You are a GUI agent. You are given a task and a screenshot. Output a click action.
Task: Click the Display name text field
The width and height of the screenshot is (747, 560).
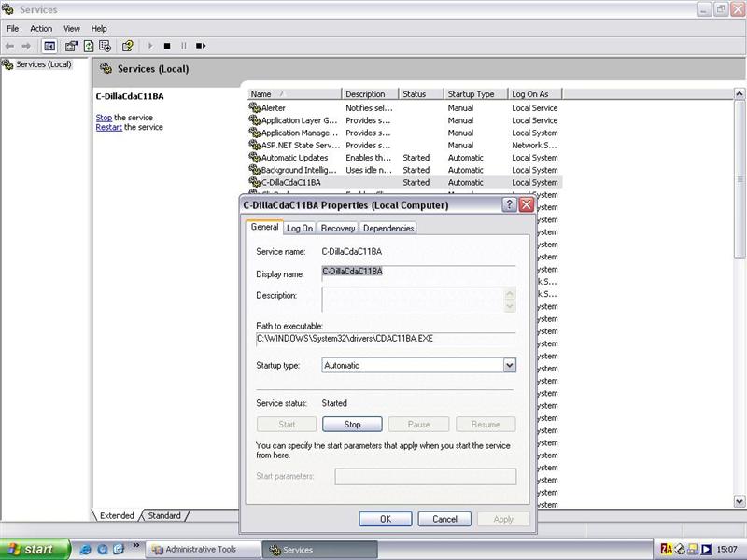tap(418, 272)
